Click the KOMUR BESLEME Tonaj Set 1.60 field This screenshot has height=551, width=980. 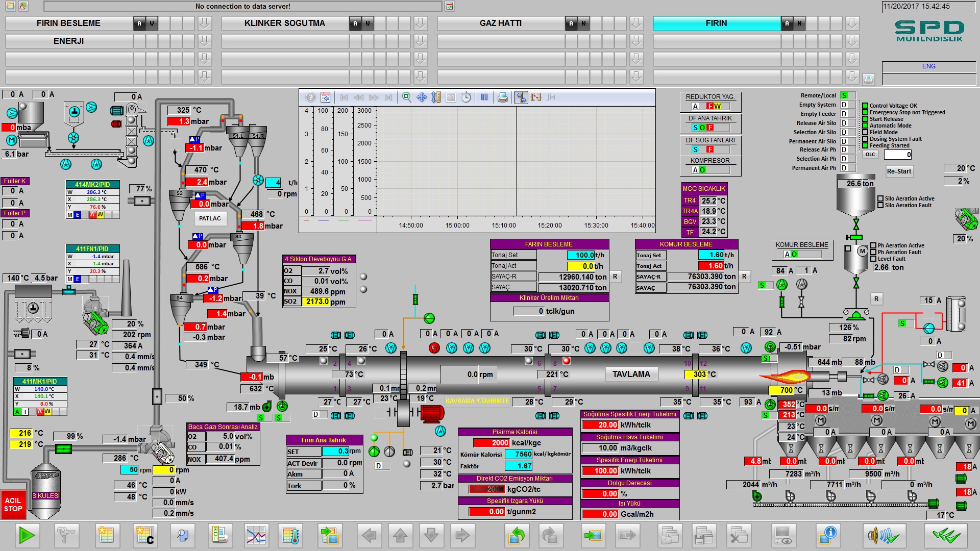[x=711, y=255]
